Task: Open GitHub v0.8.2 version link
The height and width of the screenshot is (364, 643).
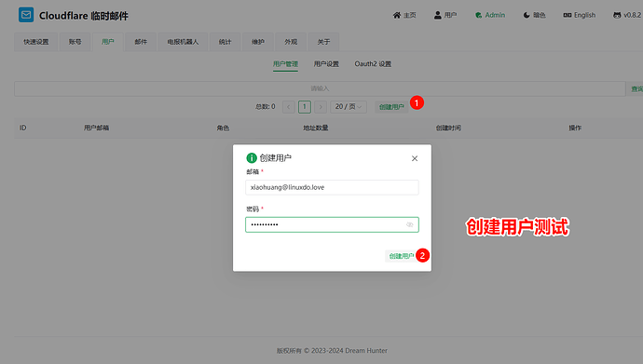Action: click(626, 15)
